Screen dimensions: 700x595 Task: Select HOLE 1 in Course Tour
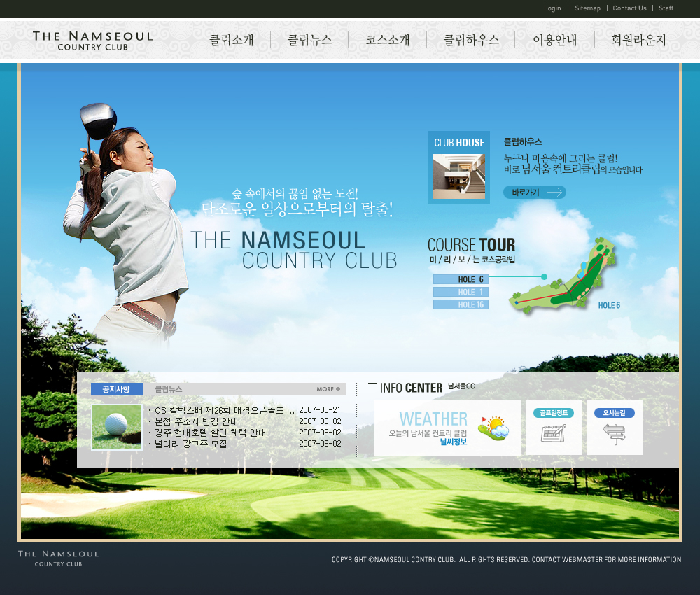(461, 292)
